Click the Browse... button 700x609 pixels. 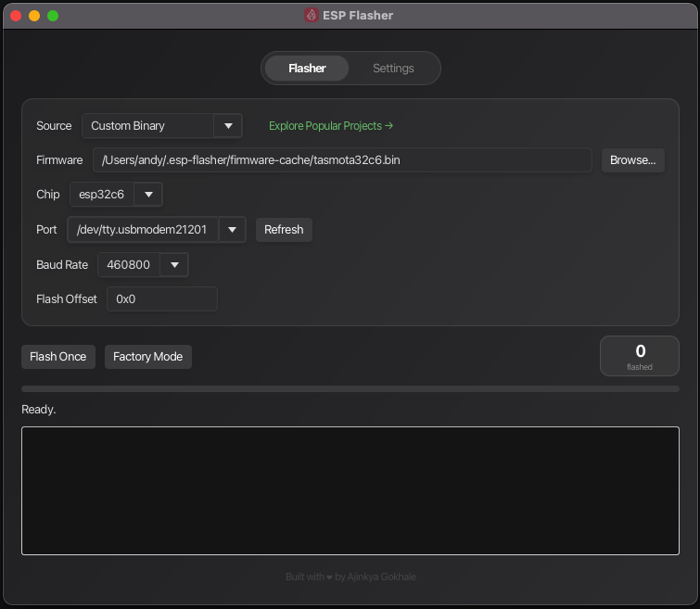632,159
